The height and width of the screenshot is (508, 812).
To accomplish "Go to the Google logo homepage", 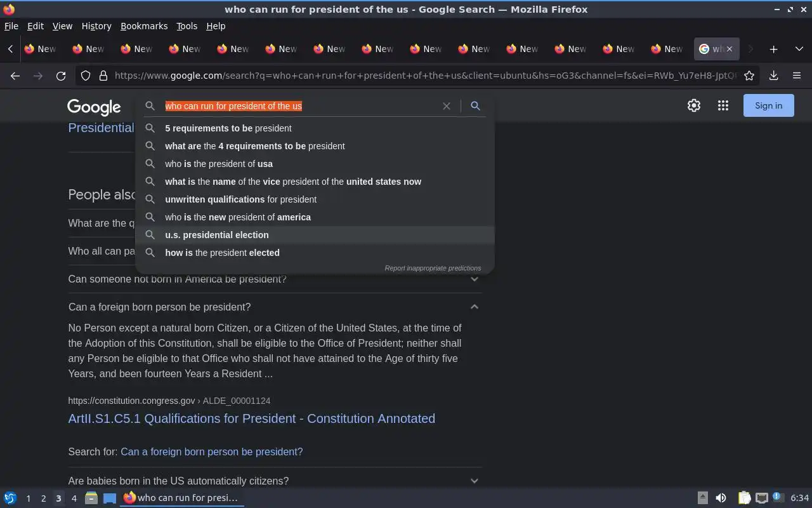I will click(94, 107).
